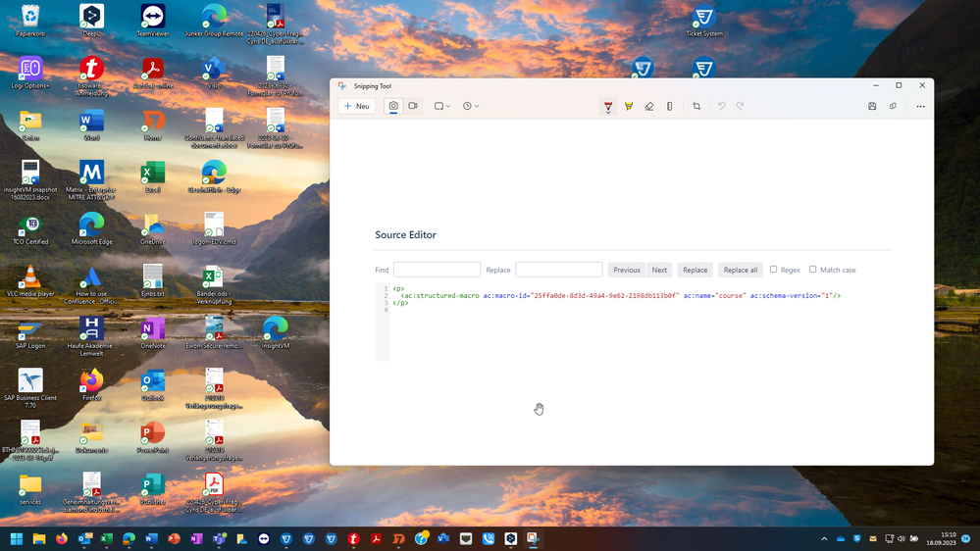The height and width of the screenshot is (551, 980).
Task: Open the VLC media player desktop shortcut
Action: pyautogui.click(x=30, y=278)
